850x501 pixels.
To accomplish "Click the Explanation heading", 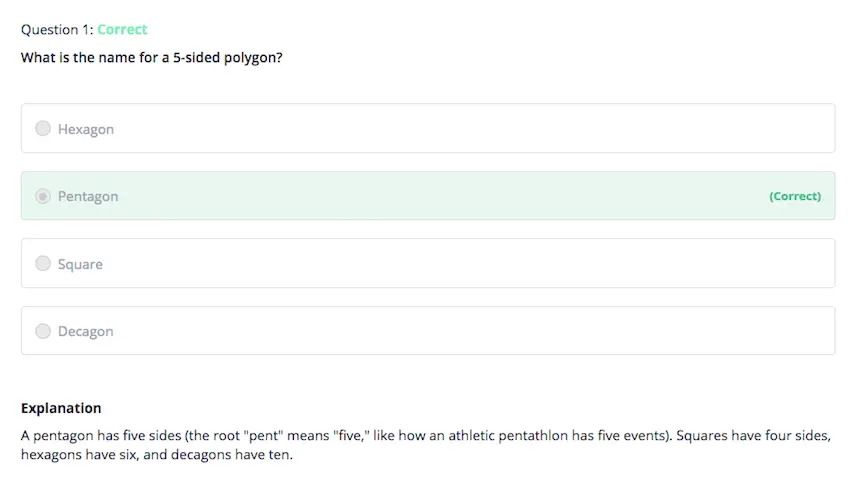I will pyautogui.click(x=61, y=408).
